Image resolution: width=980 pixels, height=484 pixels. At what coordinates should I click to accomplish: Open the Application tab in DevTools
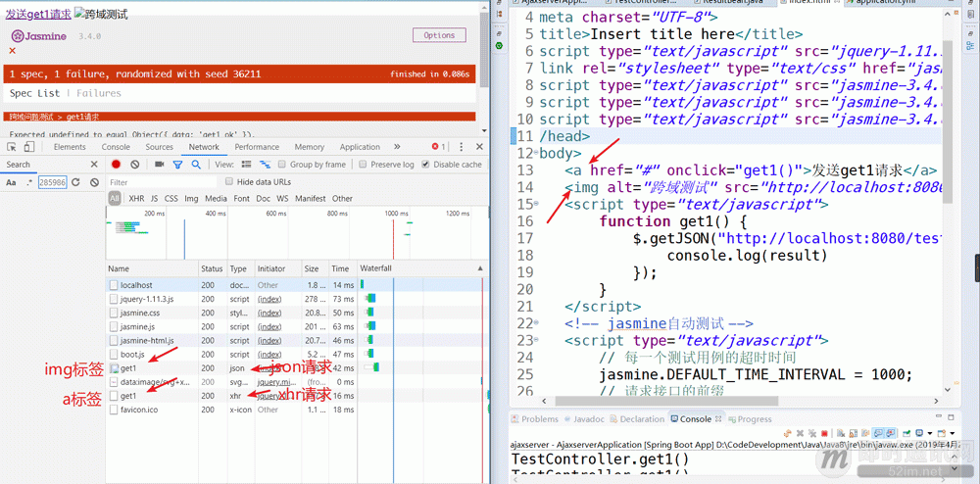(360, 147)
